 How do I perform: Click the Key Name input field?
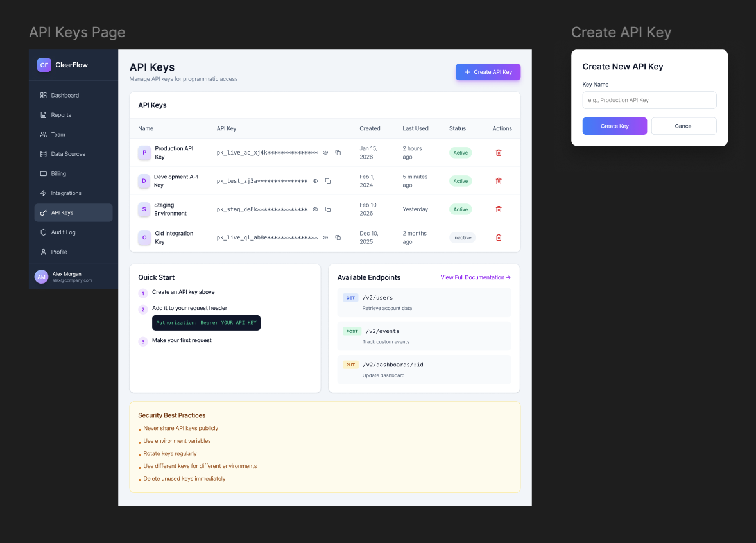tap(649, 100)
